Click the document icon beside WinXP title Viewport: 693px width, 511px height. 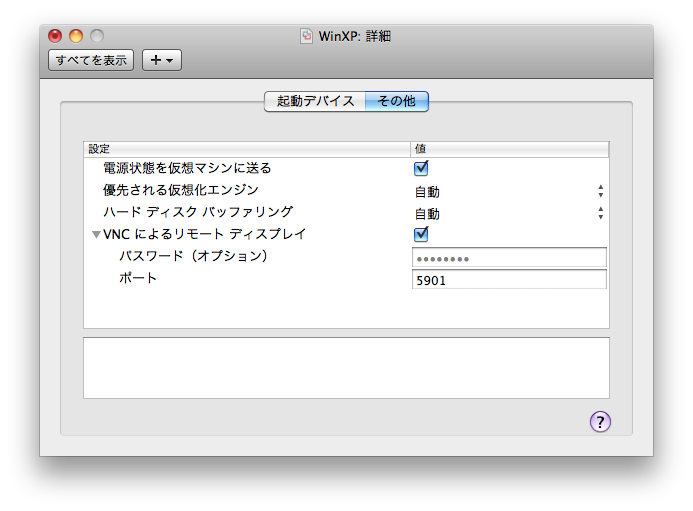pos(306,36)
